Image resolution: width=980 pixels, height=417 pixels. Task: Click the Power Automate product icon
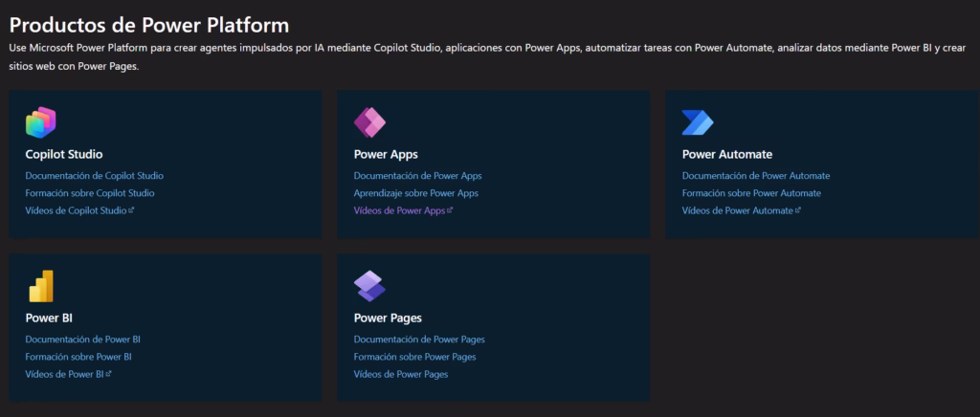tap(698, 122)
